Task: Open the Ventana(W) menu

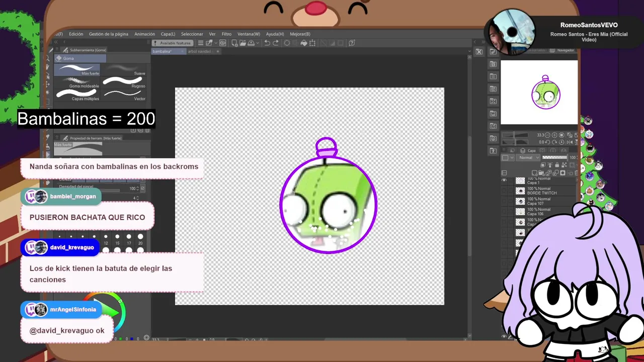Action: click(249, 34)
